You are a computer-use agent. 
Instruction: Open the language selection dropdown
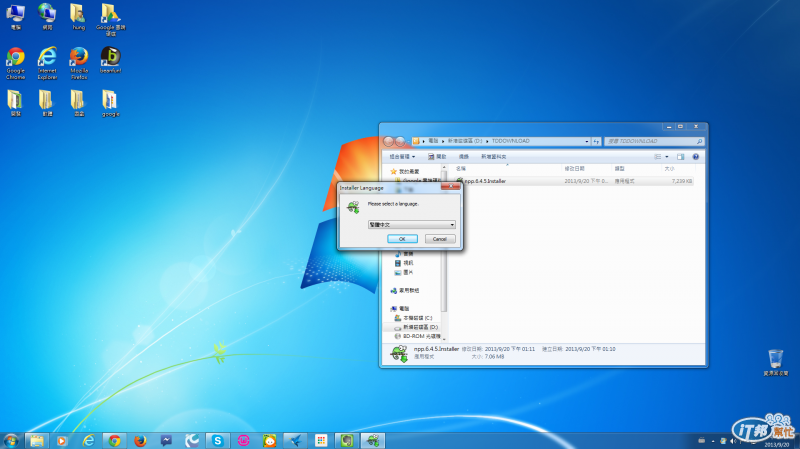[411, 224]
